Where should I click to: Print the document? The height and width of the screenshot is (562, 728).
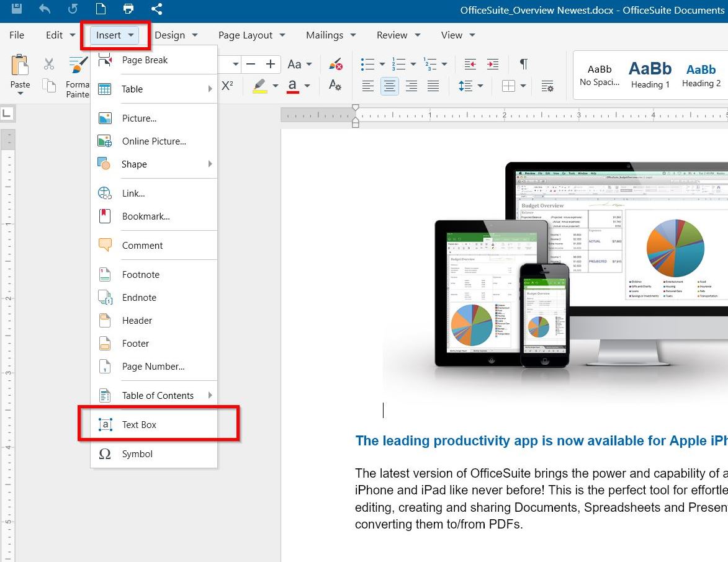[128, 8]
